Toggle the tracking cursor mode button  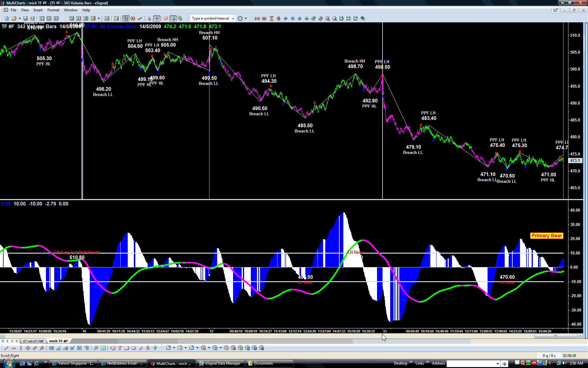[x=173, y=18]
